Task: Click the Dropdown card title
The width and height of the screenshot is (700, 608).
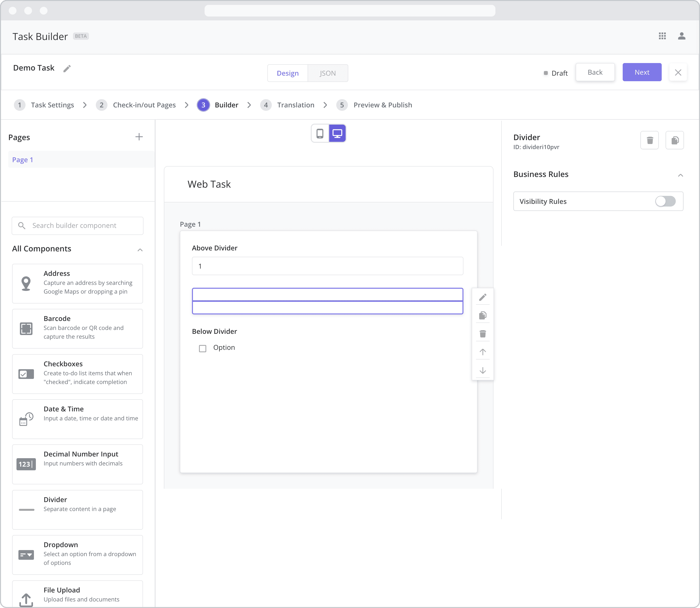Action: [x=61, y=544]
